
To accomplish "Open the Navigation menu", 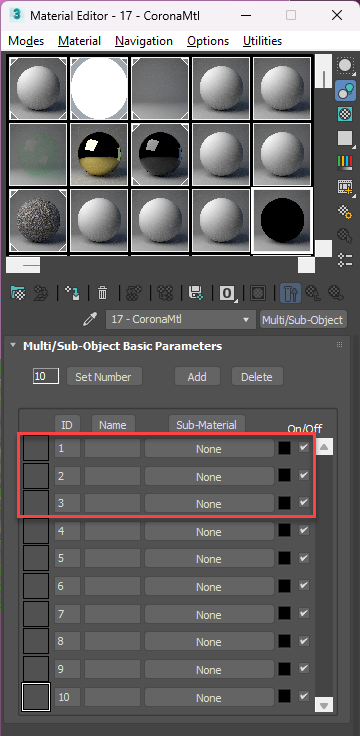I will point(144,41).
